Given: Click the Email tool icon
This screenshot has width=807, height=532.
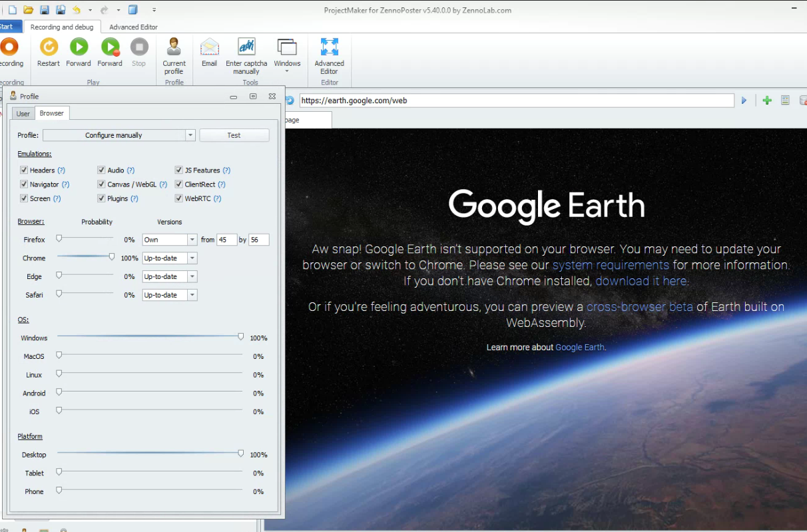Looking at the screenshot, I should (x=209, y=47).
